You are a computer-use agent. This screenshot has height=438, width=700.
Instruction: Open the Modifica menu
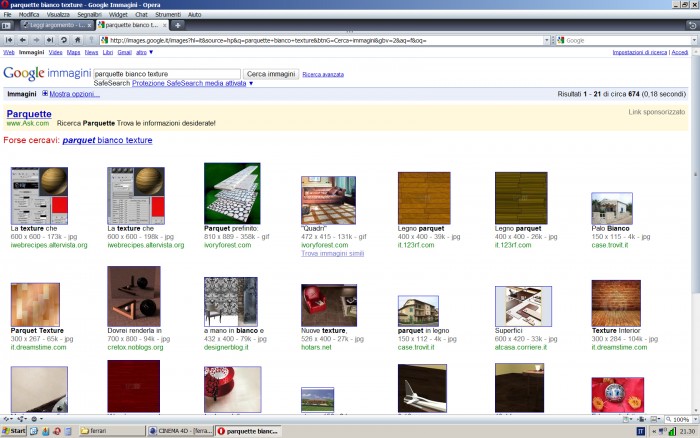(29, 14)
